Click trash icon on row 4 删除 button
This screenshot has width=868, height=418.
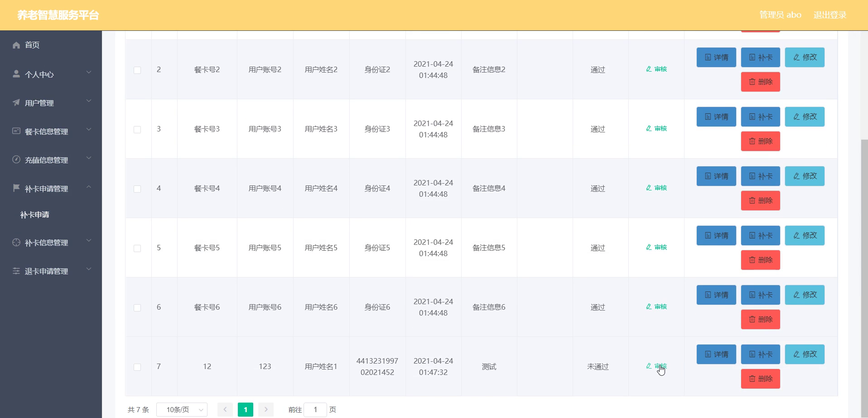pos(752,200)
